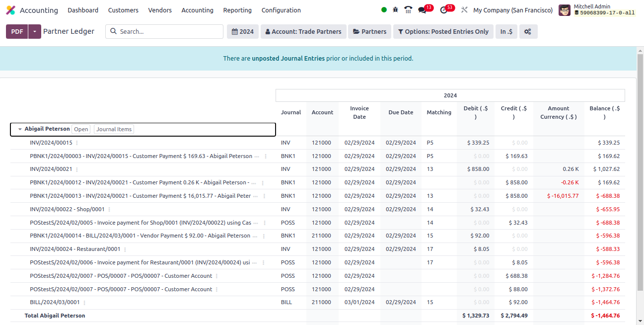Export the report with the PDF button
This screenshot has height=325, width=644.
pyautogui.click(x=17, y=31)
